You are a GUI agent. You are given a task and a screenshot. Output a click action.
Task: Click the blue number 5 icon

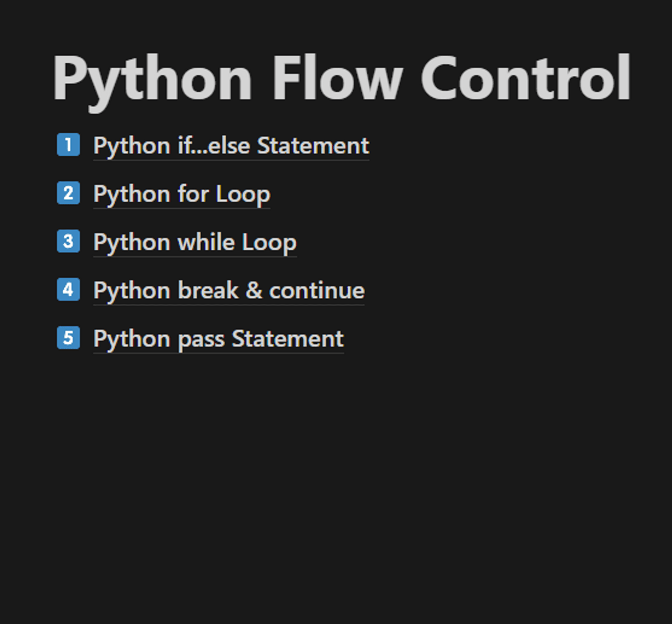[x=68, y=338]
